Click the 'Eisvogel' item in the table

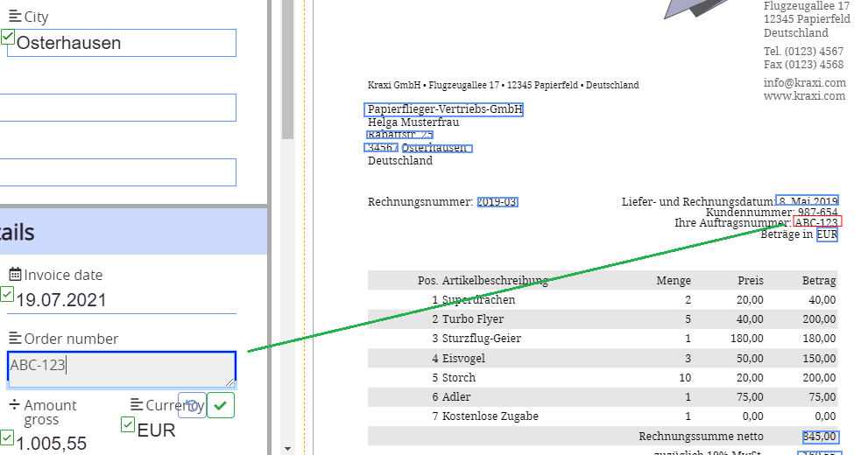463,358
